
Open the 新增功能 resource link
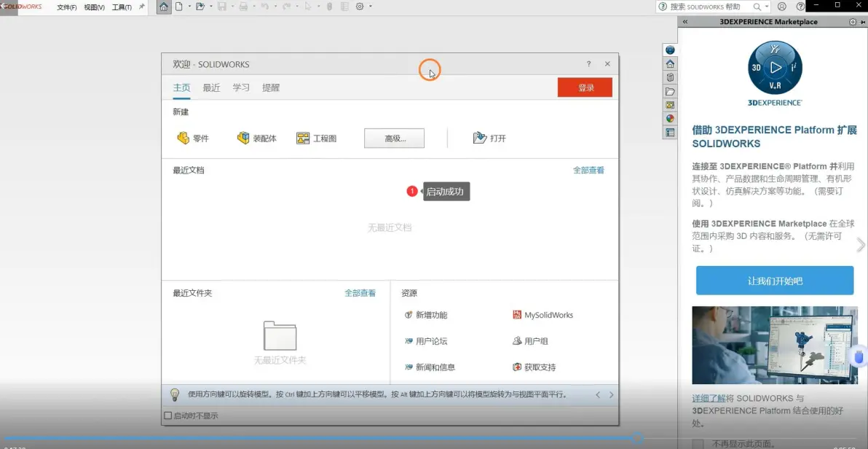click(426, 315)
